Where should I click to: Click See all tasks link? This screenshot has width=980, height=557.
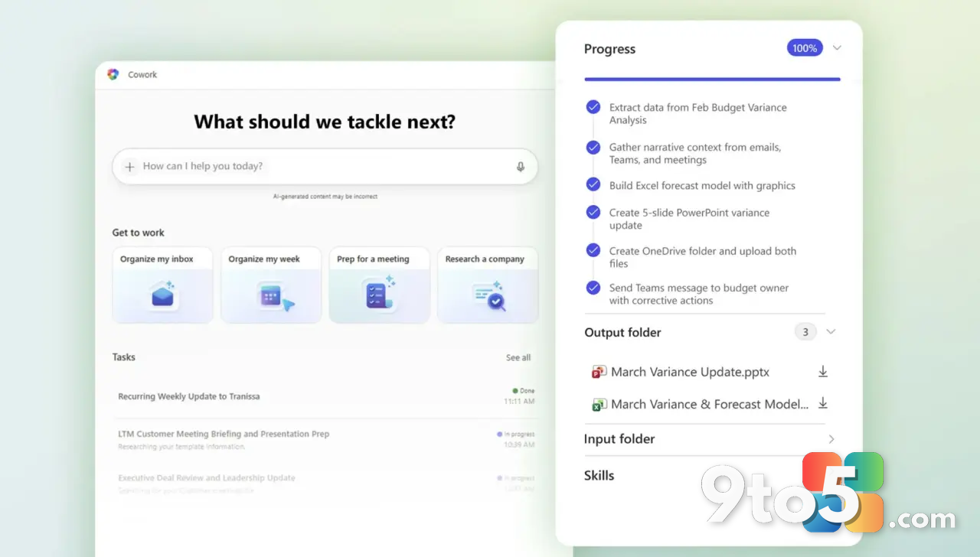coord(518,357)
